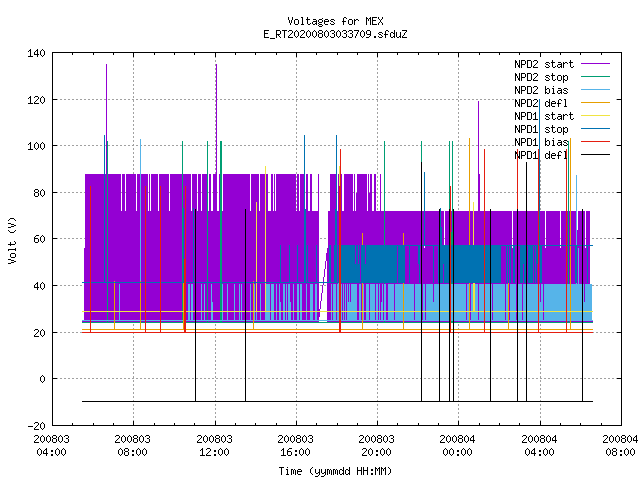
Task: Click the 200803 04:00 x-axis tick label
Action: click(x=51, y=445)
